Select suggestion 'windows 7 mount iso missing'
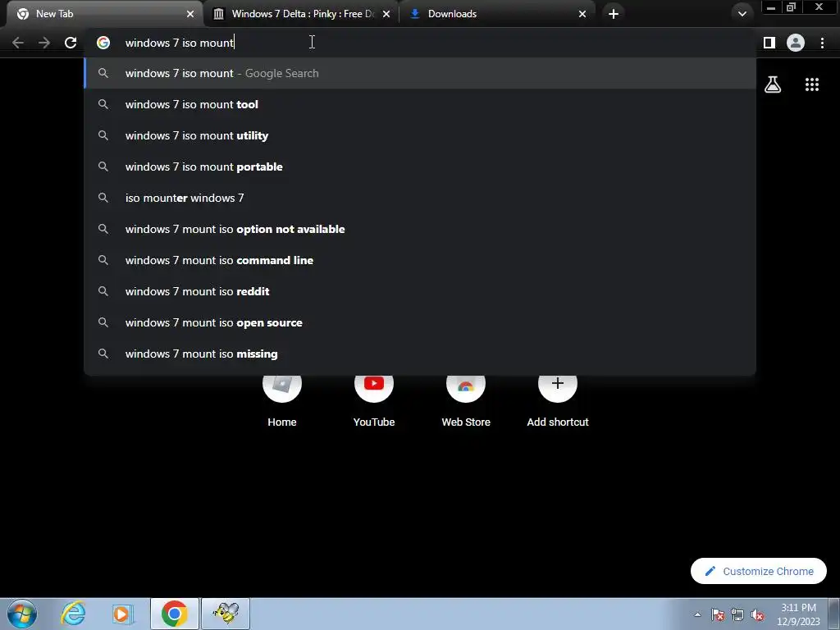The width and height of the screenshot is (840, 630). click(x=420, y=354)
